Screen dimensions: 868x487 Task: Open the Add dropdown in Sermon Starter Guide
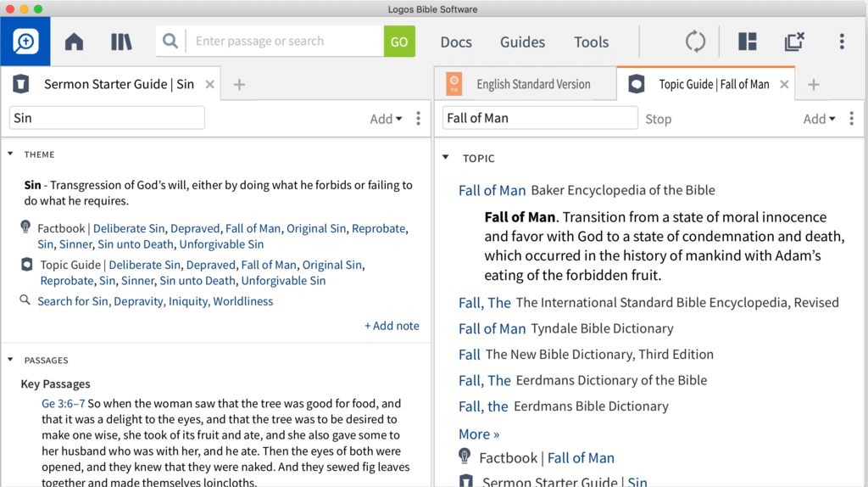click(386, 119)
